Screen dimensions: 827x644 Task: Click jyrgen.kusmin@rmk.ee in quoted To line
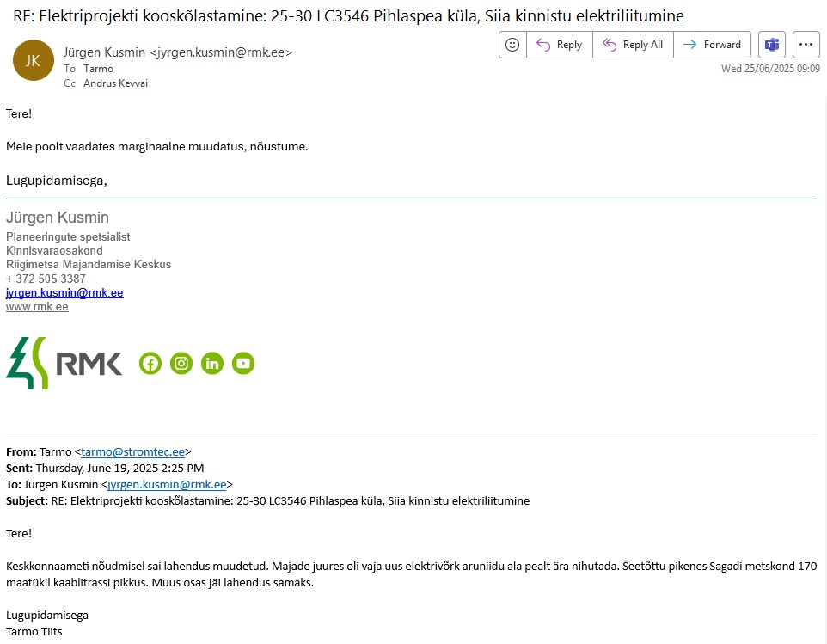167,485
